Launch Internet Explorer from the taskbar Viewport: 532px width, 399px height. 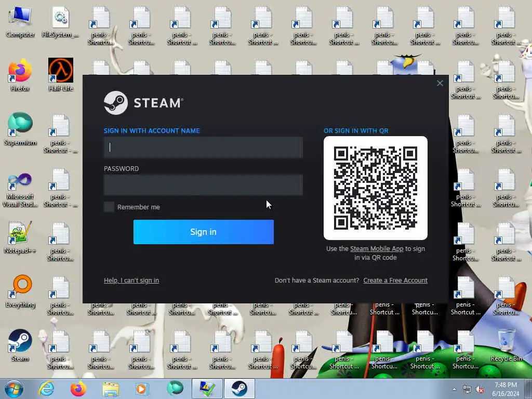pos(46,389)
